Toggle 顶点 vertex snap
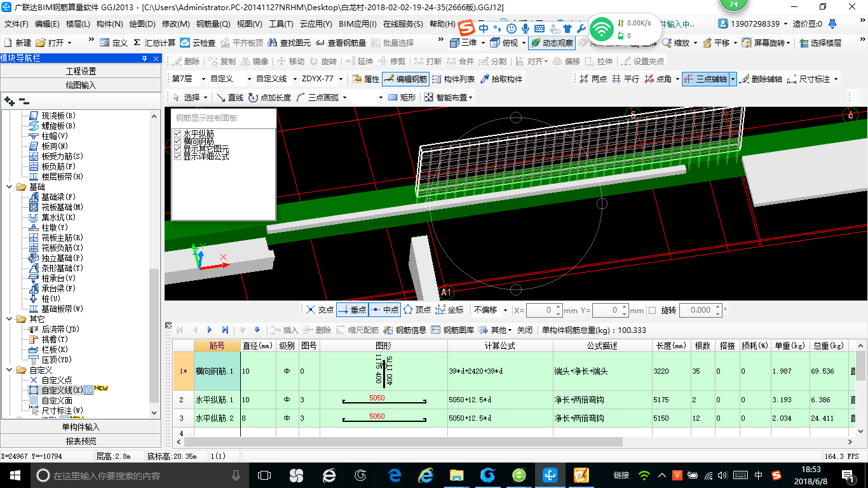The width and height of the screenshot is (868, 488). pos(417,309)
